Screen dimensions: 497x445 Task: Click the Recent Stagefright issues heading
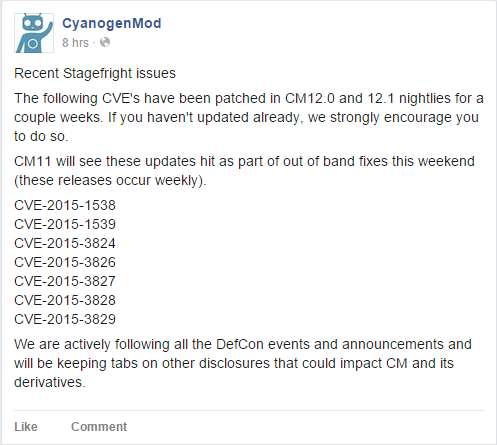pyautogui.click(x=95, y=73)
